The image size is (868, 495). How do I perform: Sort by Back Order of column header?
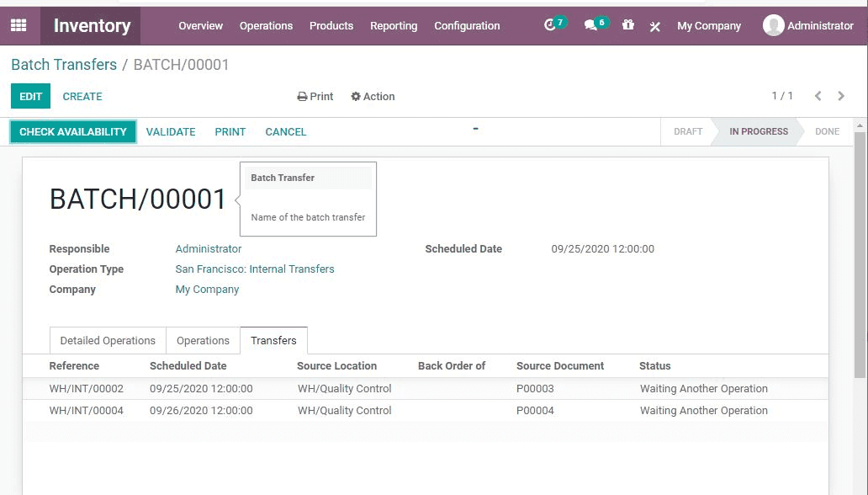tap(451, 366)
